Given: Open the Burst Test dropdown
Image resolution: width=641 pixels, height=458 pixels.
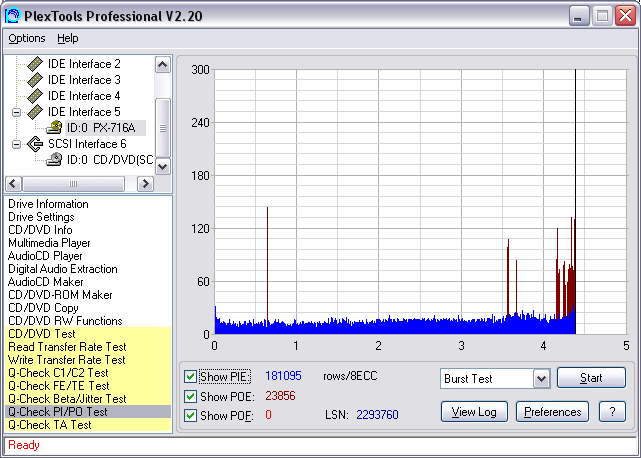Looking at the screenshot, I should [x=541, y=379].
